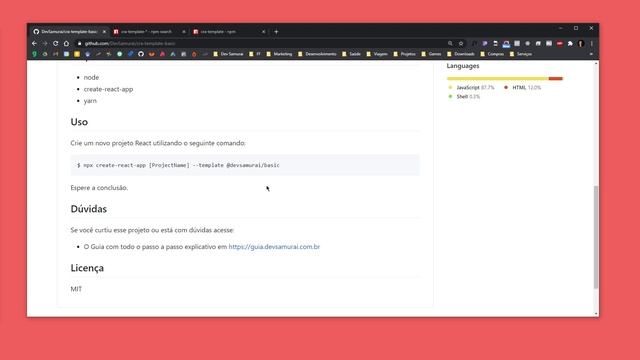
Task: Click the zoom magnifier in address bar
Action: click(x=450, y=43)
